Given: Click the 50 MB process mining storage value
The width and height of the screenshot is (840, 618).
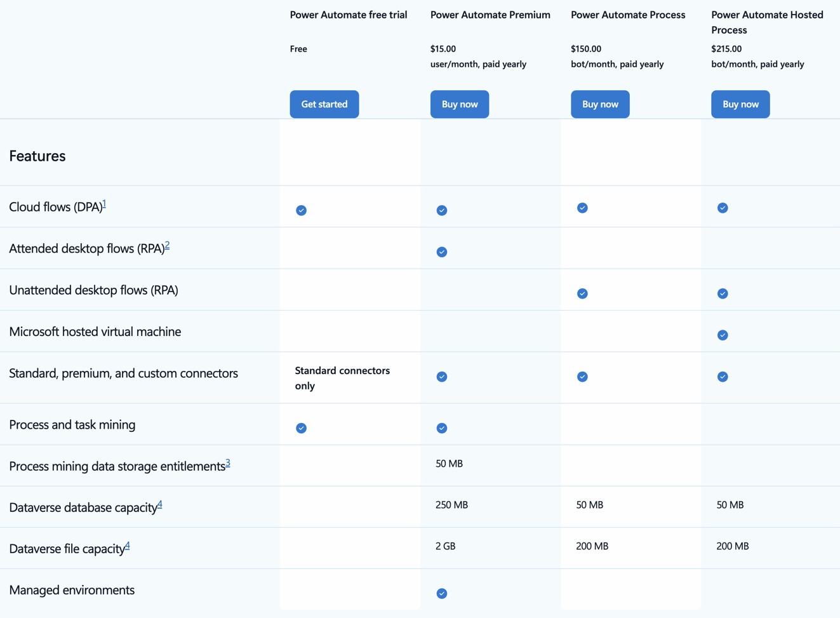Looking at the screenshot, I should pos(450,464).
